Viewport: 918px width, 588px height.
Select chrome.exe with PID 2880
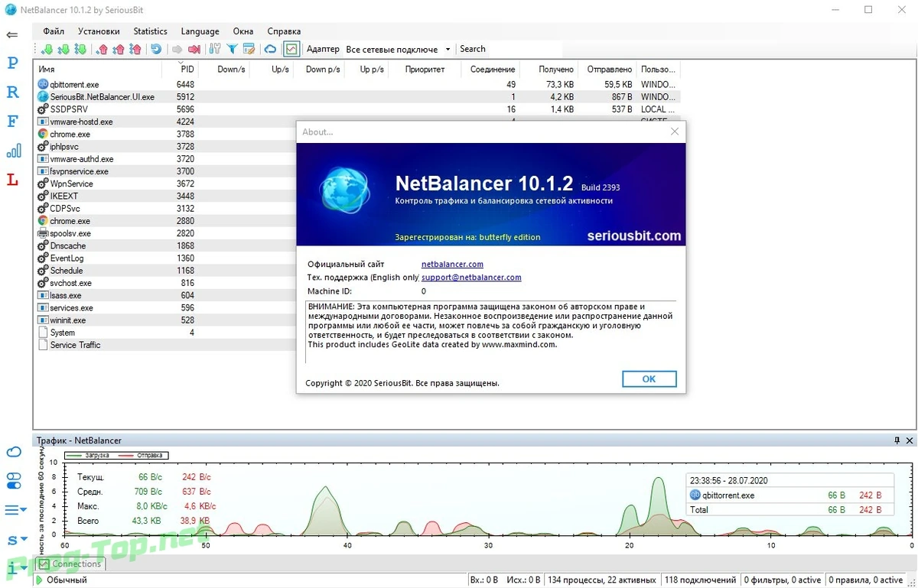point(165,221)
